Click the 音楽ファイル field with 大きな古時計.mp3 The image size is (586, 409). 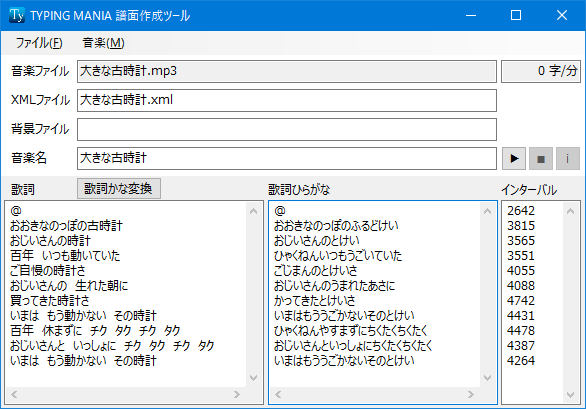(x=287, y=71)
